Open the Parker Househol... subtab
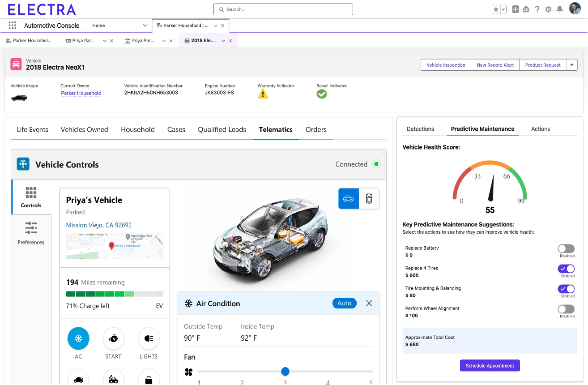Viewport: 588px width, 385px height. 29,41
